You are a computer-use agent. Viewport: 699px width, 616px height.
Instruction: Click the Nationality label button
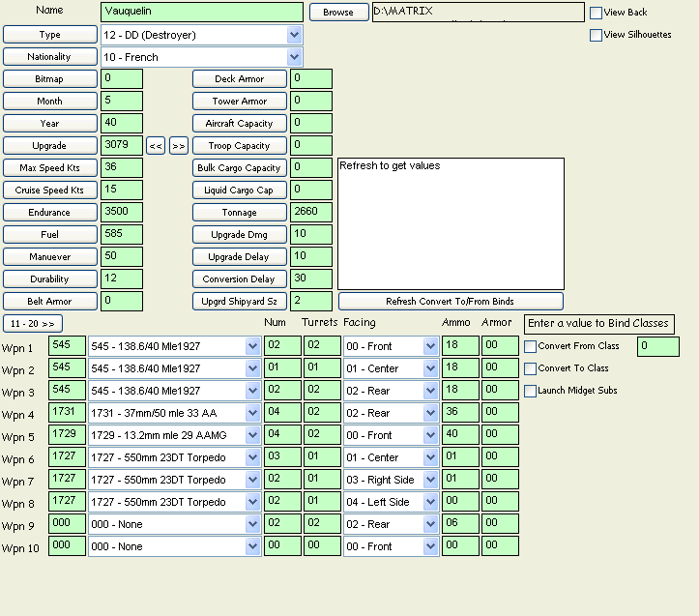click(50, 57)
